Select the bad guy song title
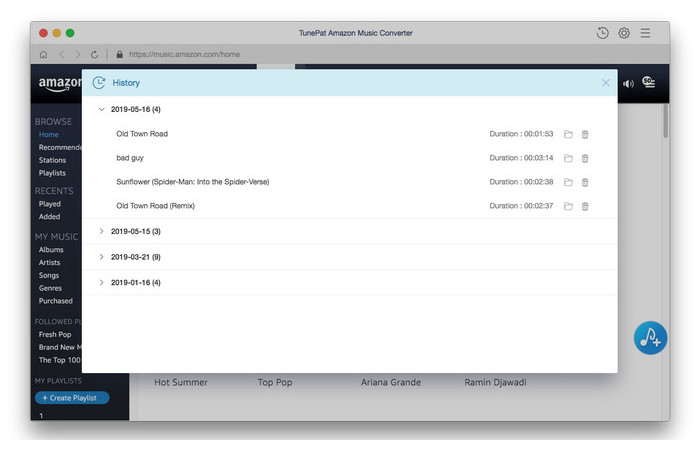This screenshot has width=700, height=459. (x=130, y=158)
